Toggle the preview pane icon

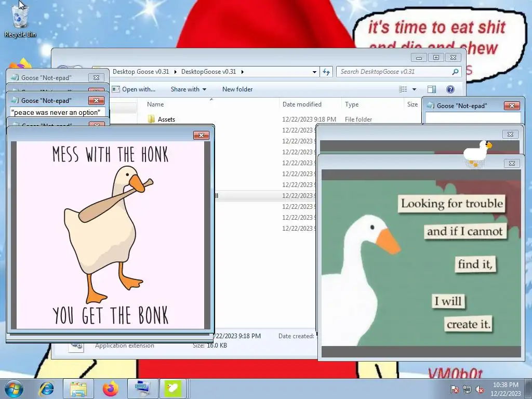point(432,89)
